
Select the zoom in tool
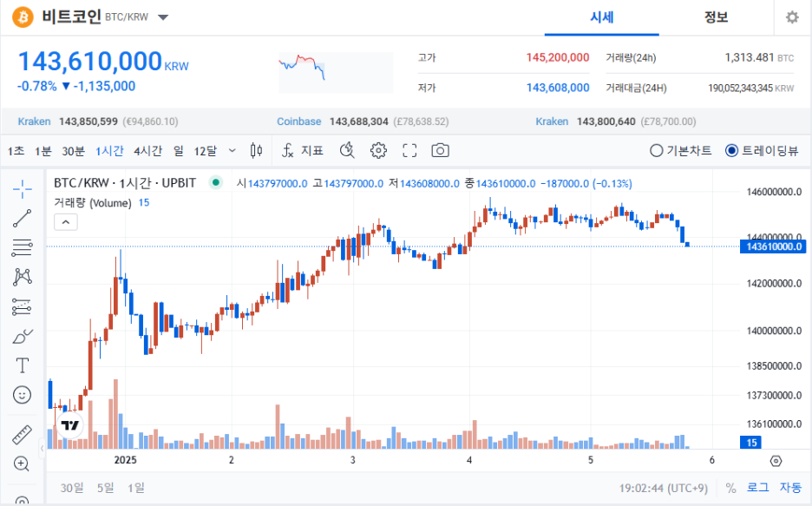(21, 464)
